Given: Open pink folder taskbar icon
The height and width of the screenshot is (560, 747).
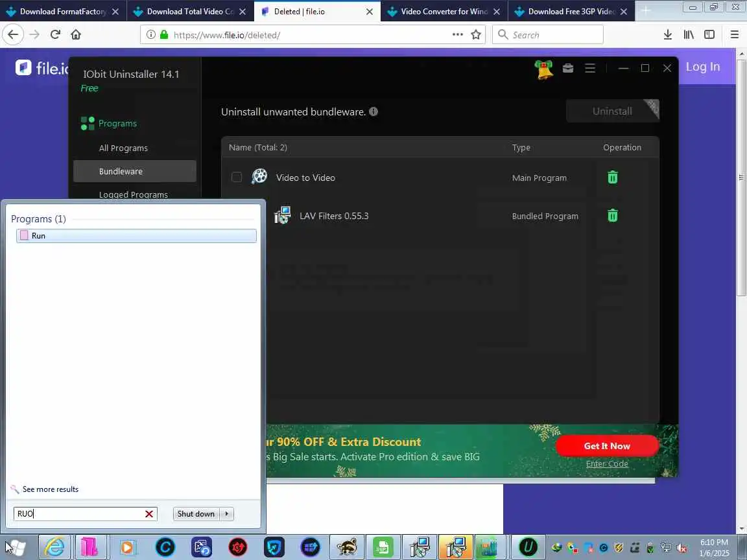Looking at the screenshot, I should pos(89,547).
